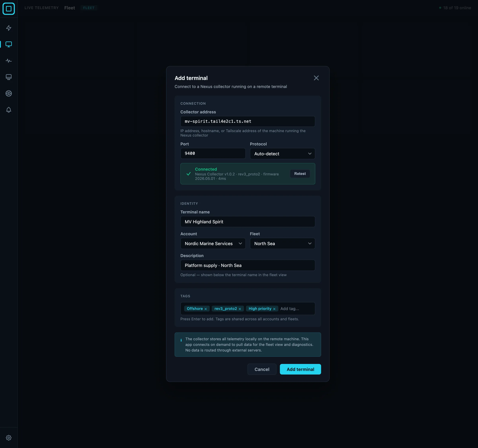Click the High priority tag label
This screenshot has width=478, height=448.
[x=260, y=309]
